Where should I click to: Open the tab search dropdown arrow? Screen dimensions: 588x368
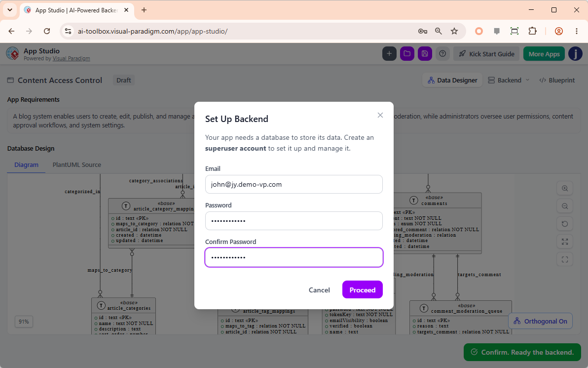[x=10, y=10]
